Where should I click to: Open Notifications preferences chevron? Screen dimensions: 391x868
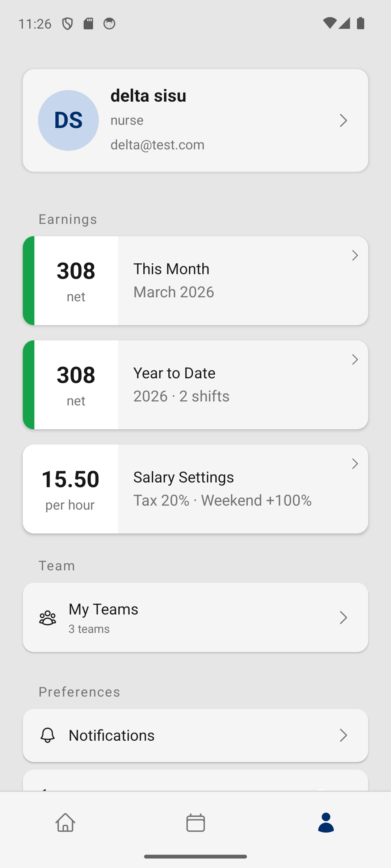point(343,735)
